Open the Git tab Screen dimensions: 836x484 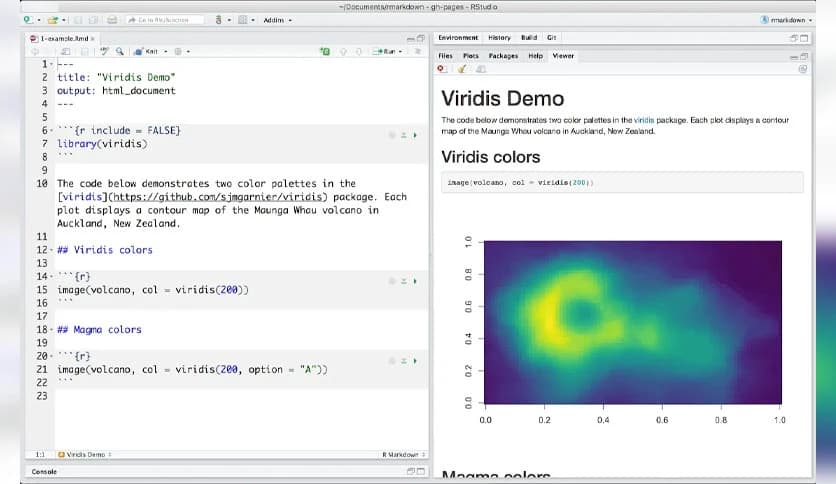point(551,37)
